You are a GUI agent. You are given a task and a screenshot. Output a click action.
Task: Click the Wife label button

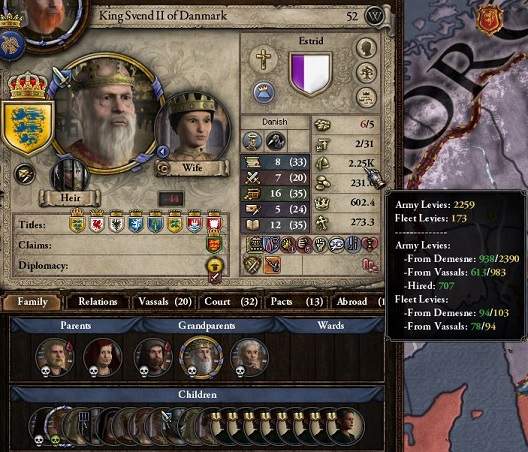[x=192, y=167]
